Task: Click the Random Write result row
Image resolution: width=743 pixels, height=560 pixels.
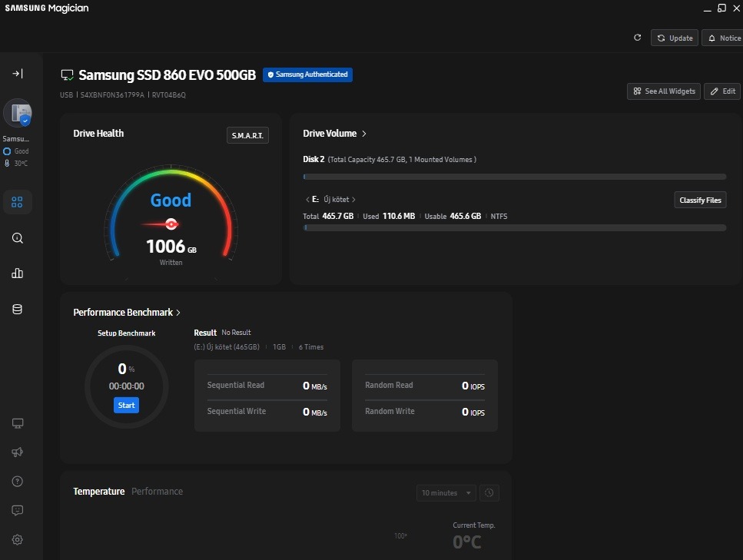Action: (x=425, y=412)
